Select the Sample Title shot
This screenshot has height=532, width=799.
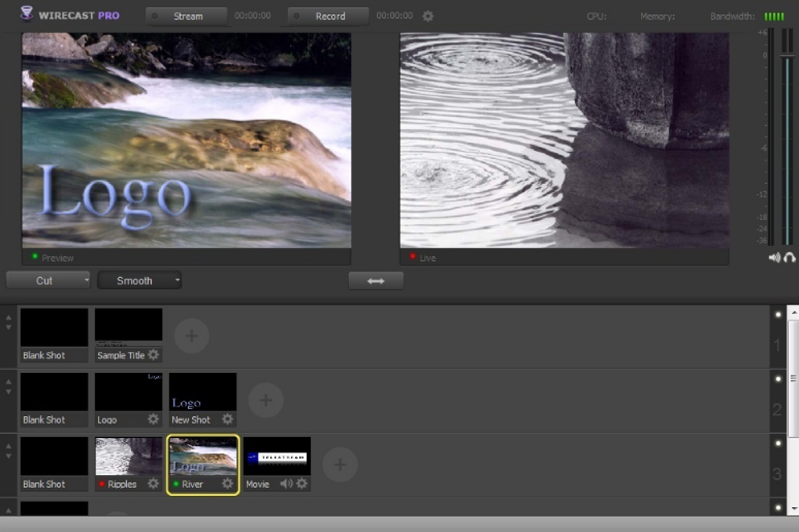[x=128, y=335]
